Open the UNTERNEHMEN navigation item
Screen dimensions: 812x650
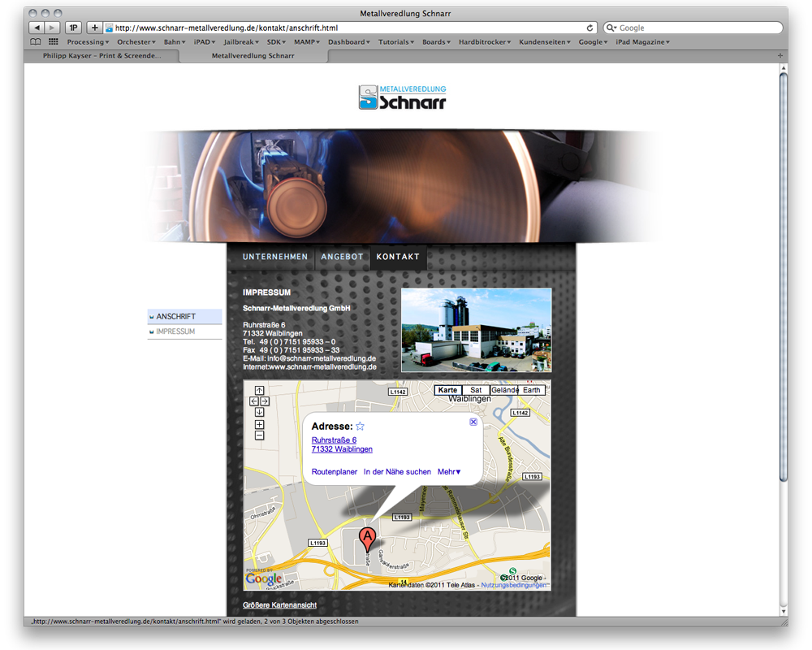tap(275, 257)
